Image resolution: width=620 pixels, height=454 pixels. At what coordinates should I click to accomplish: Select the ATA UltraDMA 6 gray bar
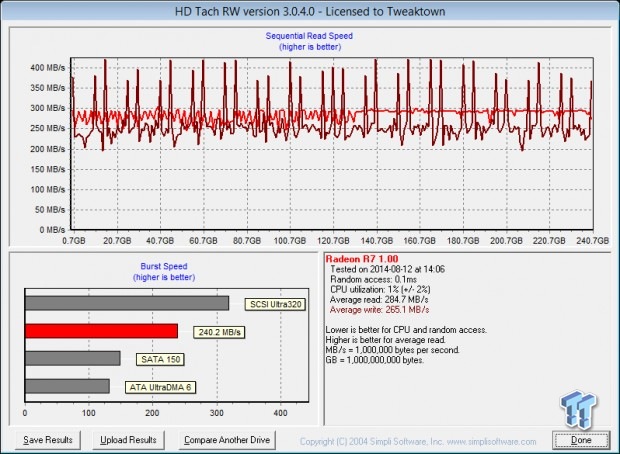[x=67, y=386]
